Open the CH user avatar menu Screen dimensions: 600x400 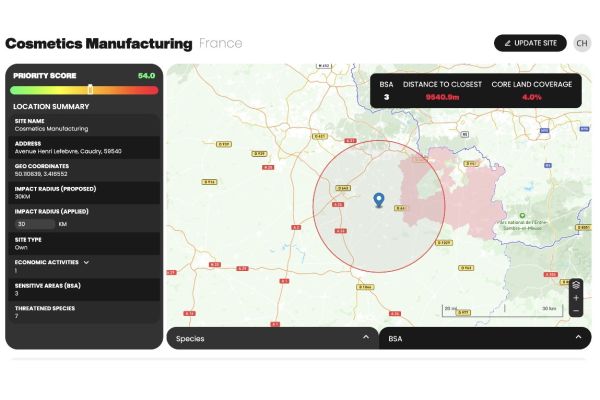pyautogui.click(x=581, y=43)
